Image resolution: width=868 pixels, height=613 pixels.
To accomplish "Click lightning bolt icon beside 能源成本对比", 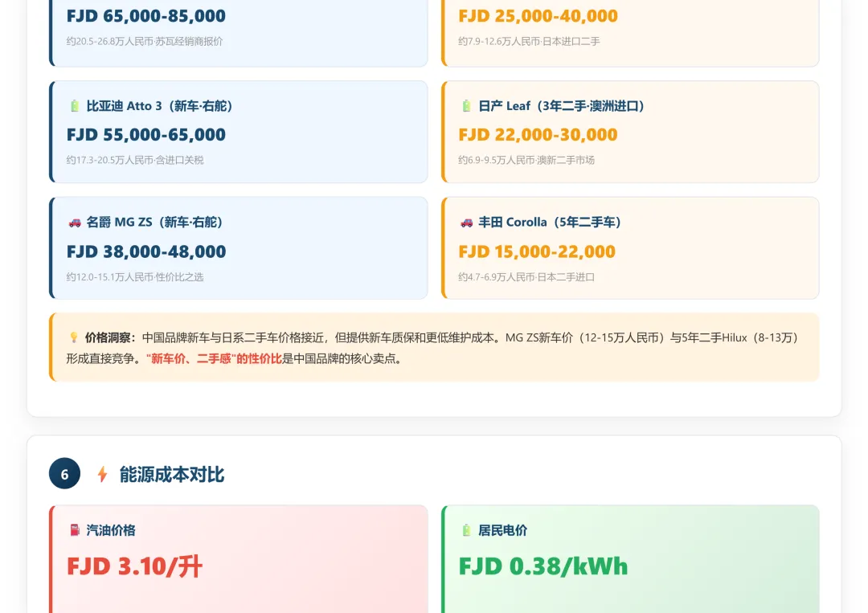I will coord(102,474).
